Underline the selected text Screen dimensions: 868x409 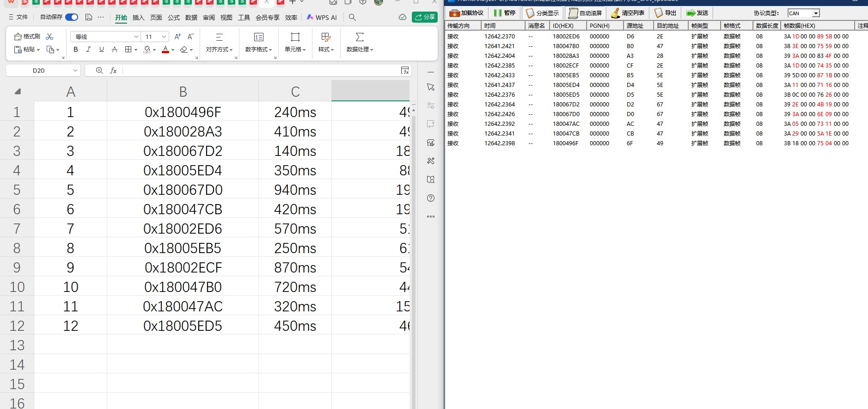pos(101,50)
